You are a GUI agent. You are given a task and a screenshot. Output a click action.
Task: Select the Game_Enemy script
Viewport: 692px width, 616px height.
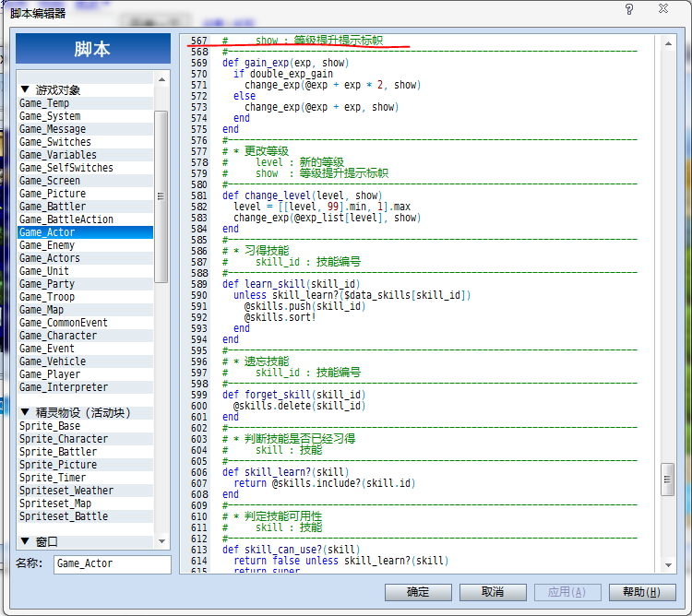85,245
